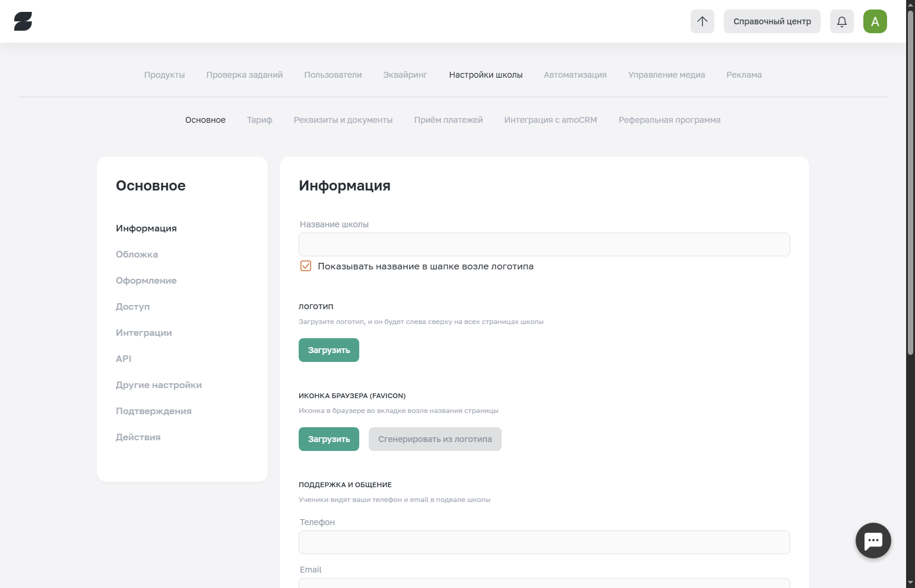Open notifications bell icon

842,21
